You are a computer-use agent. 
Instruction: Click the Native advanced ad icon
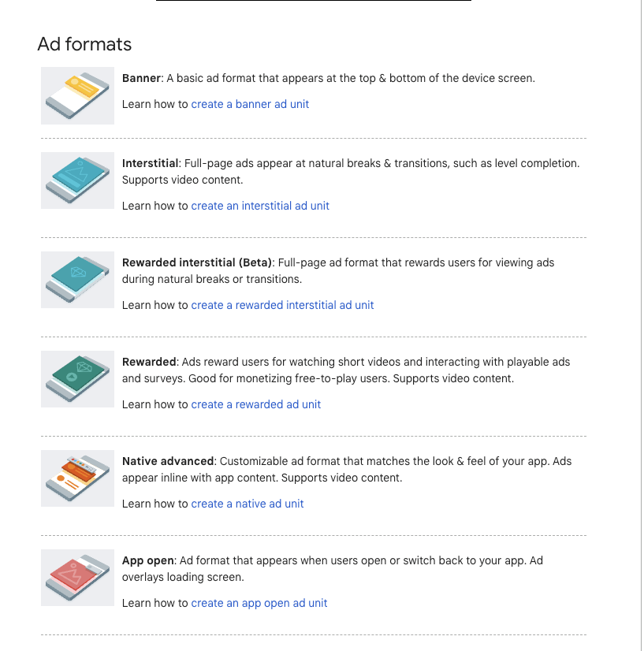pos(77,478)
